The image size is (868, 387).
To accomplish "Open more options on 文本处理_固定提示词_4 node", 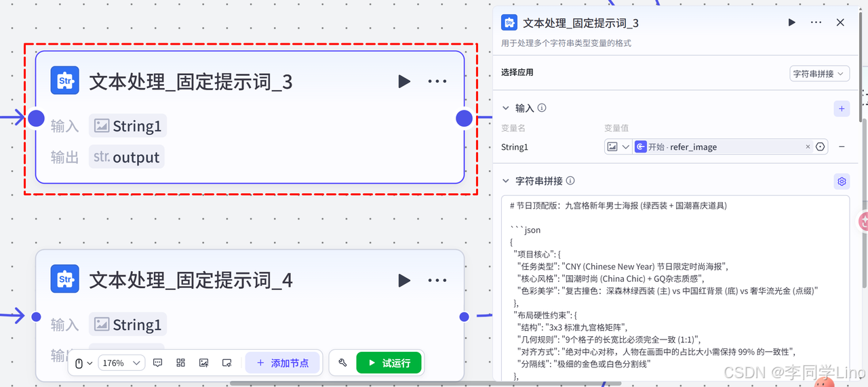I will (x=437, y=281).
